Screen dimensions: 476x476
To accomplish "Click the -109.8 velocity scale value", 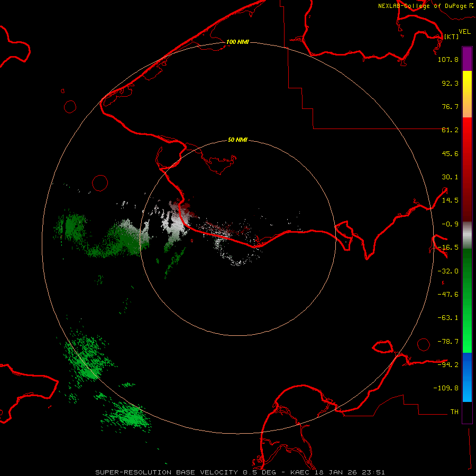I will pyautogui.click(x=446, y=388).
